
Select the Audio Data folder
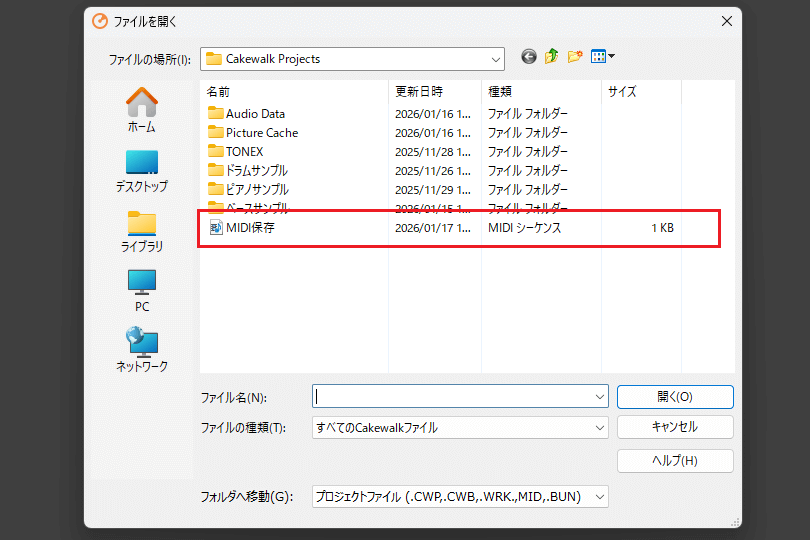[x=255, y=114]
